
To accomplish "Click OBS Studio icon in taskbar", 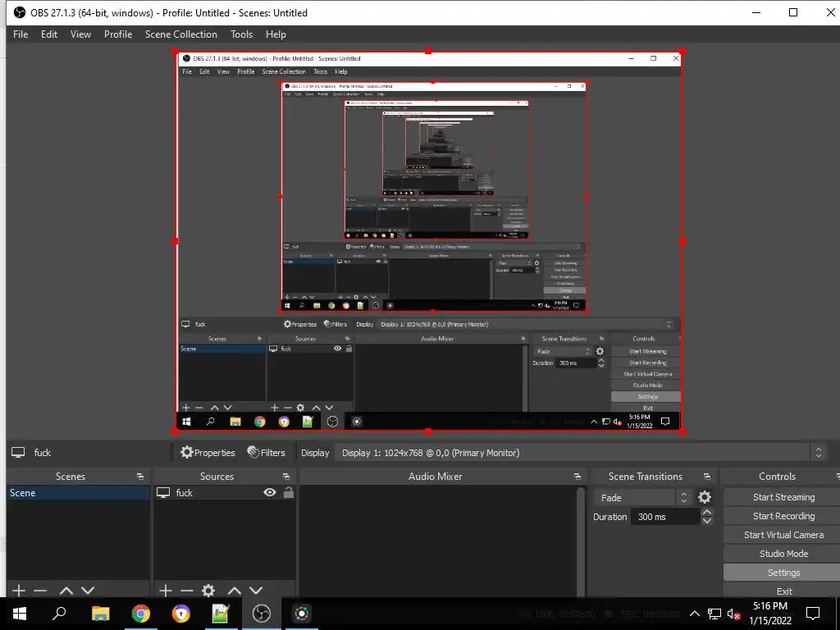I will click(262, 614).
